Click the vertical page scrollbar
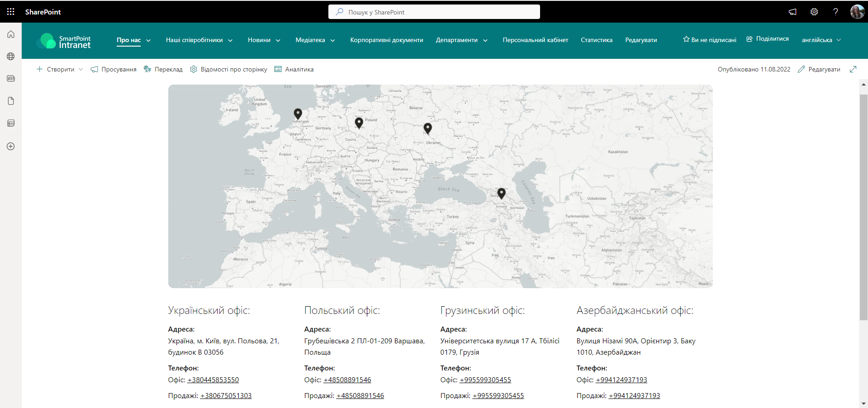 (863, 204)
